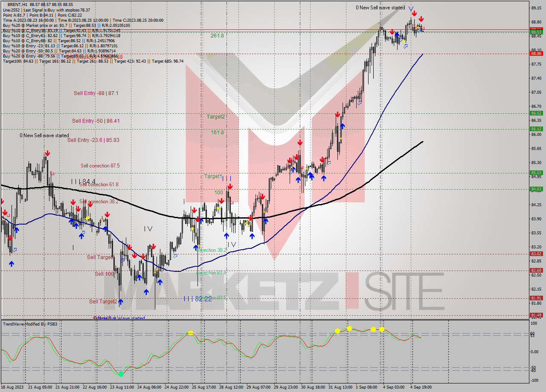Click the 'Target100: 84.63' targets summary line
546x392 pixels.
93,61
